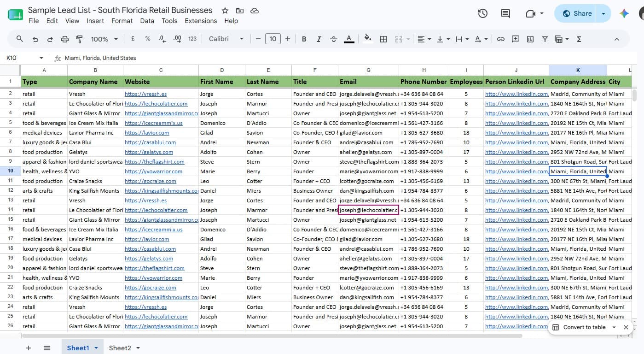The width and height of the screenshot is (644, 354).
Task: Insert a link with the chain icon
Action: pyautogui.click(x=501, y=39)
